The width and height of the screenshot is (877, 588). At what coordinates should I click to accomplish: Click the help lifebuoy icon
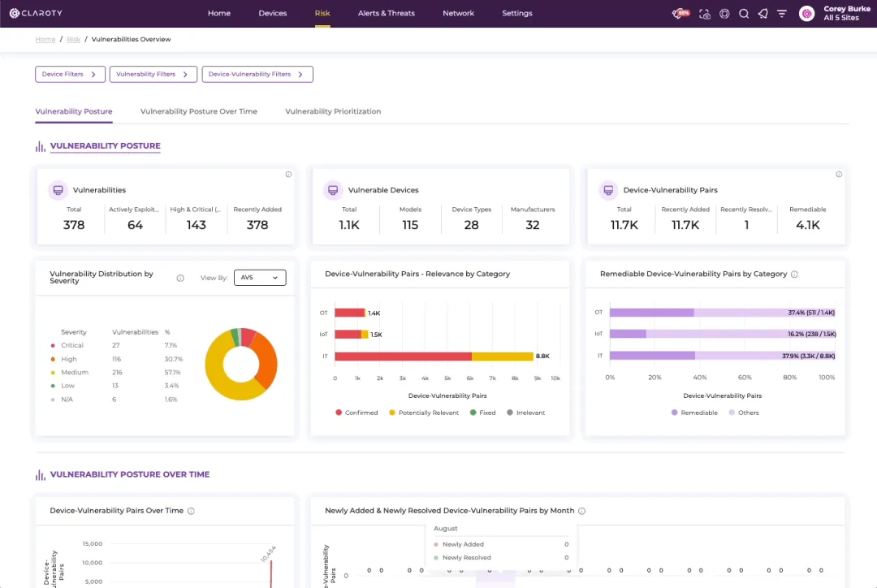(x=724, y=14)
